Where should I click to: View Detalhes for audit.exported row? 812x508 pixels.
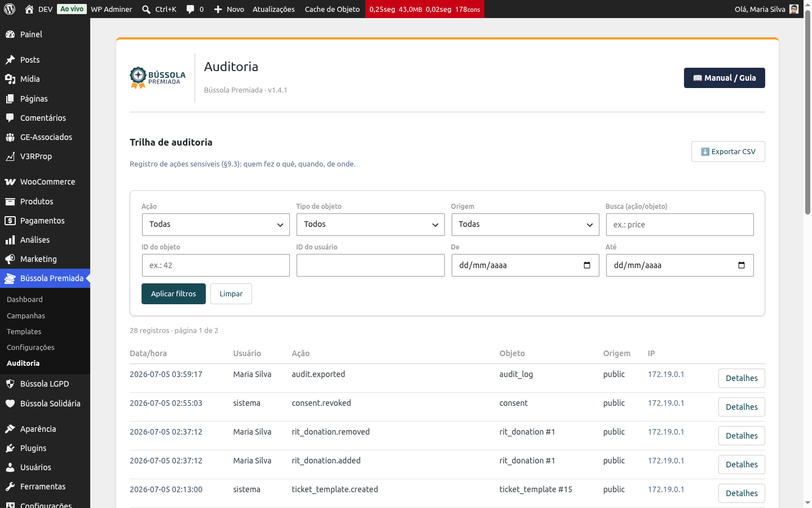point(742,378)
